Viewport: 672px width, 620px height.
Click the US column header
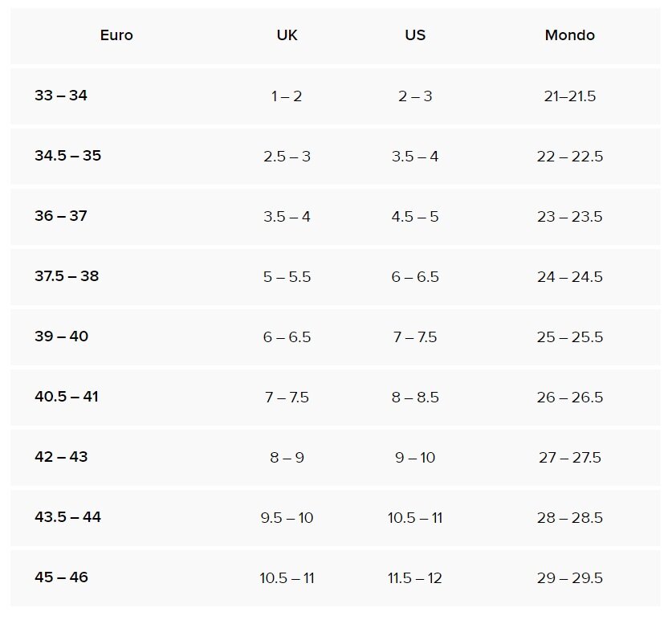coord(415,35)
